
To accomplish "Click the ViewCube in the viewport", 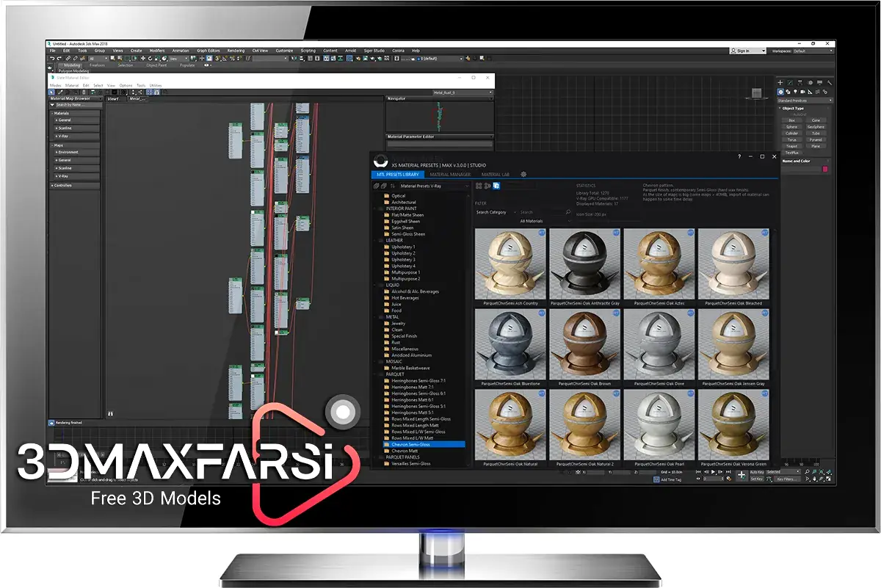I will tap(758, 93).
